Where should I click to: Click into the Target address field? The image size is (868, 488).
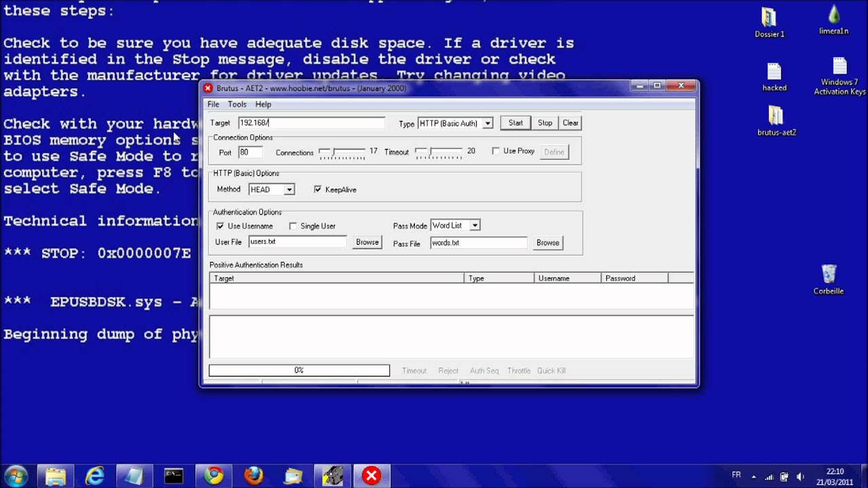tap(311, 123)
